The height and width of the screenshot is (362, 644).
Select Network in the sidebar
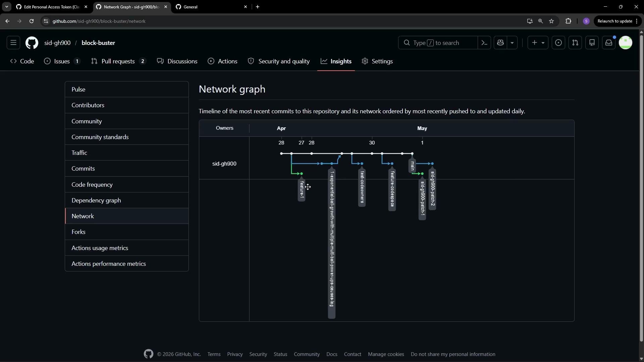tap(127, 216)
